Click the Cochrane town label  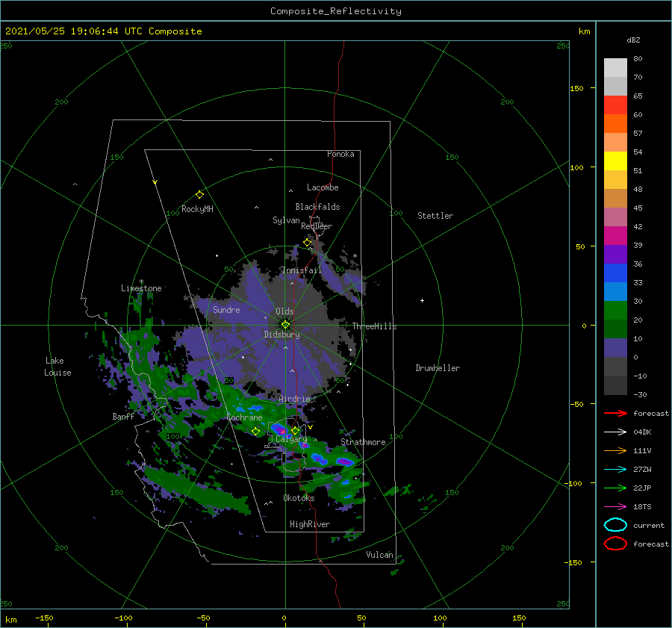pos(244,417)
